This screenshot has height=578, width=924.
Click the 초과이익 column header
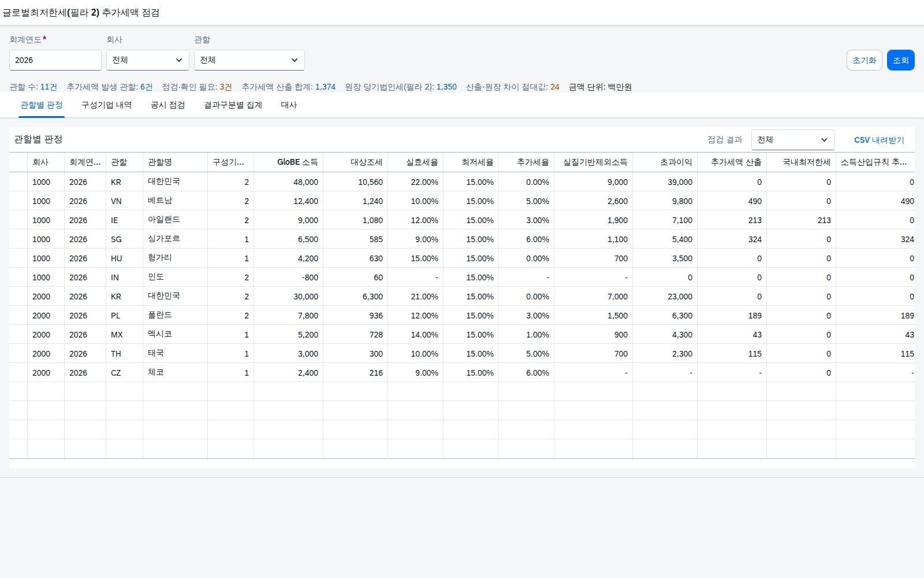tap(665, 162)
